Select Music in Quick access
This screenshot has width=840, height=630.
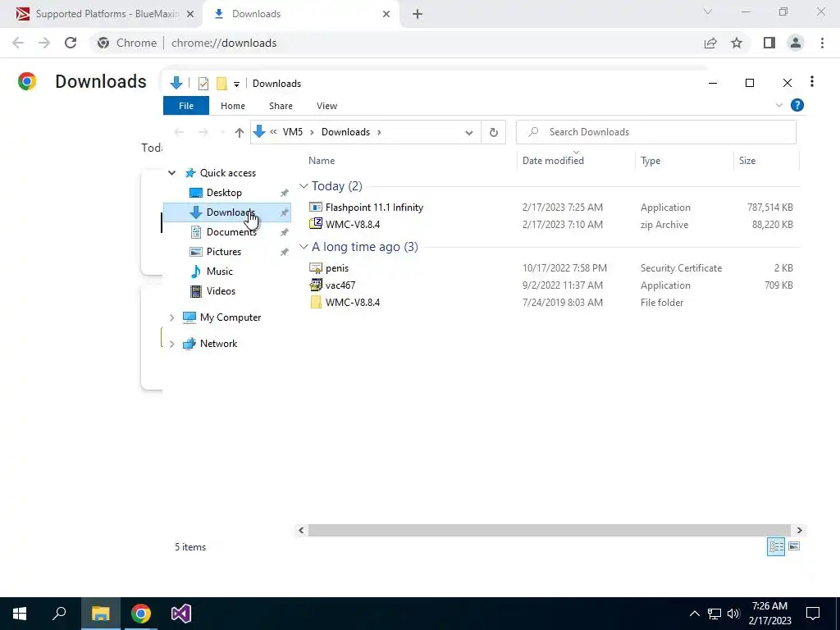coord(220,271)
